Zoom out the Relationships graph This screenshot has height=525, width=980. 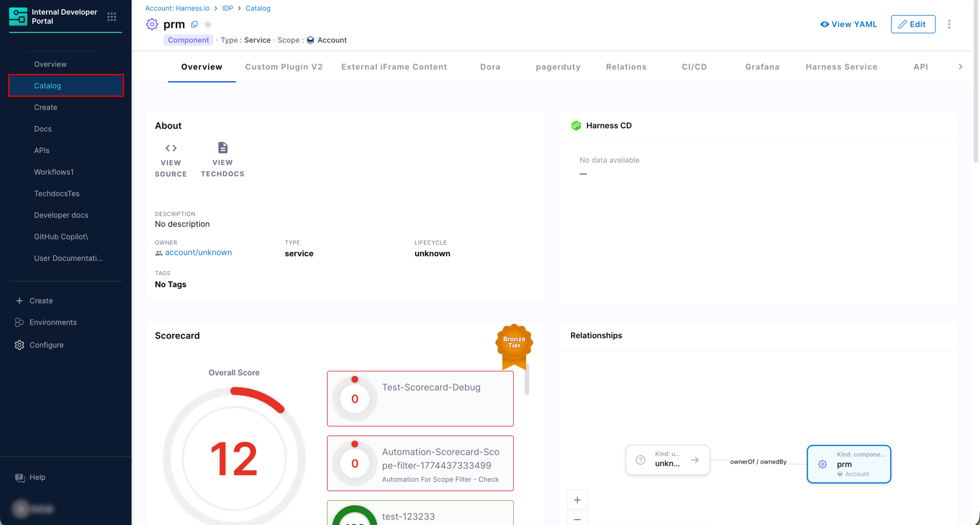point(577,518)
